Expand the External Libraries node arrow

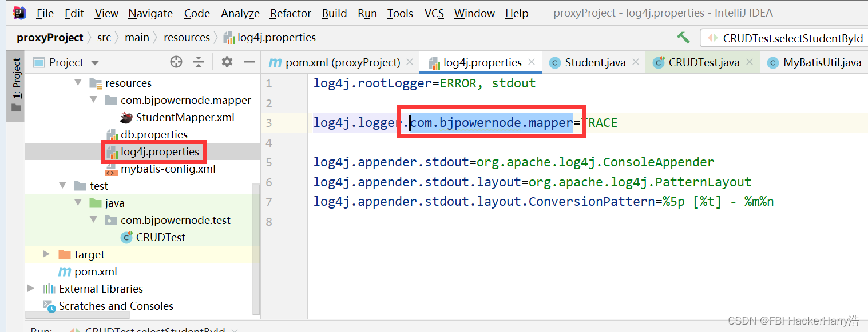(x=31, y=289)
